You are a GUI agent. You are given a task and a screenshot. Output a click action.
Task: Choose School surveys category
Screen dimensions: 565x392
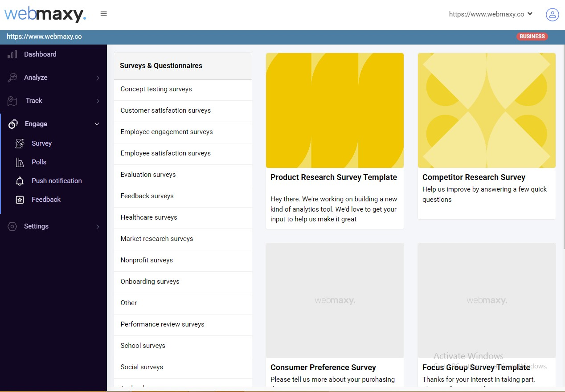click(183, 346)
